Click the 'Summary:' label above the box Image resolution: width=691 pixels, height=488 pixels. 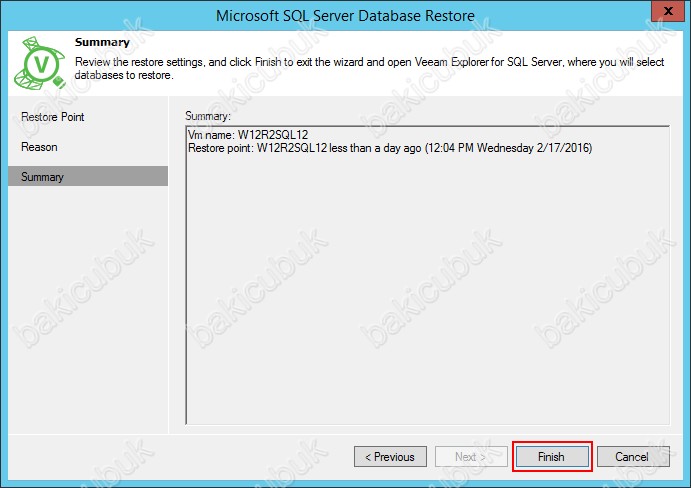[x=208, y=116]
